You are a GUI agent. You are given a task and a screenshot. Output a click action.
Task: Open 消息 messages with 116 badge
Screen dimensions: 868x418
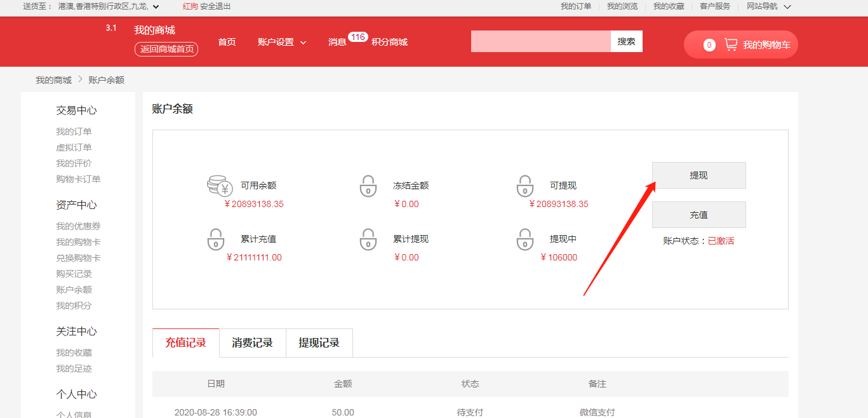point(338,42)
